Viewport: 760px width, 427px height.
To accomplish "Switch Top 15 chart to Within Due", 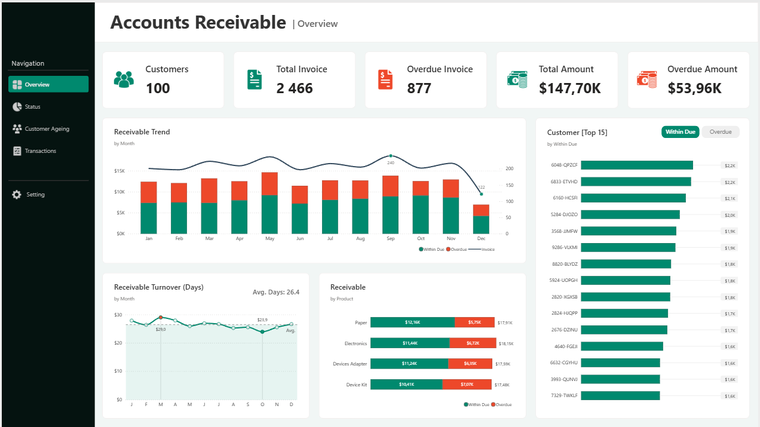I will coord(680,132).
